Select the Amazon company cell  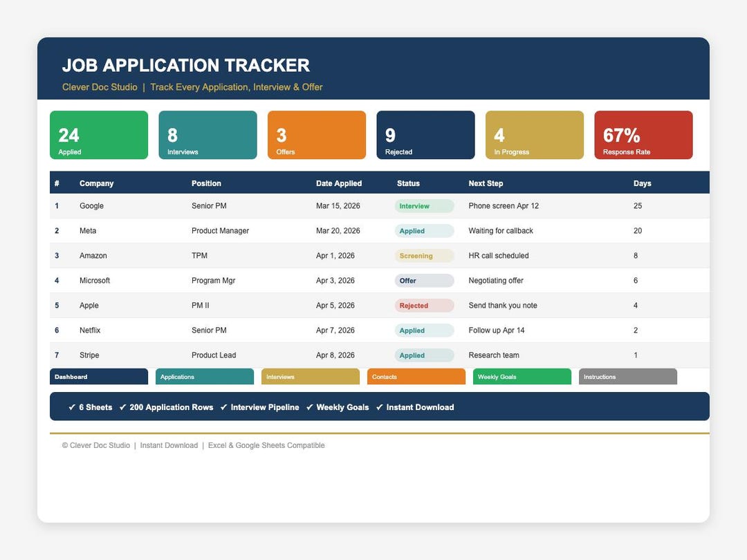[x=93, y=256]
